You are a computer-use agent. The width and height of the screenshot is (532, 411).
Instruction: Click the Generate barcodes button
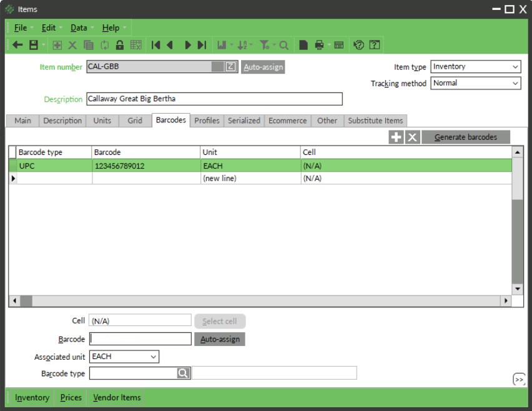click(x=466, y=137)
